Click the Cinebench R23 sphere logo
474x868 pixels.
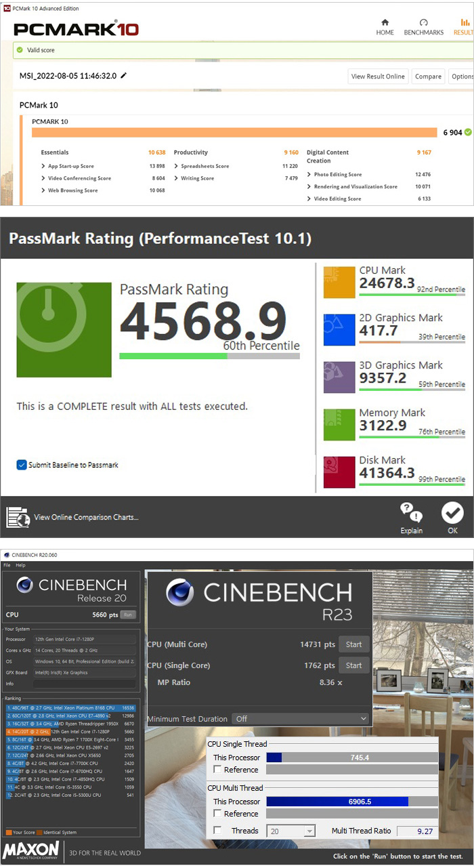(180, 592)
